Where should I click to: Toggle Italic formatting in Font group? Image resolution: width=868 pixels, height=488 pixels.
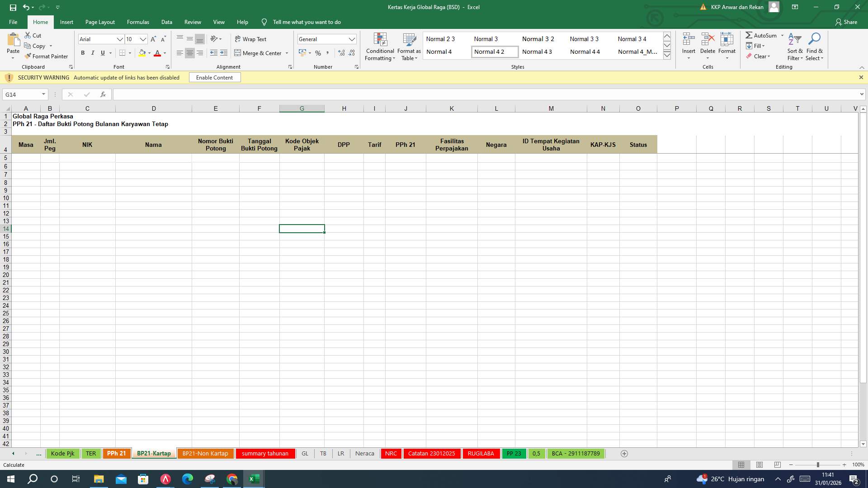pyautogui.click(x=93, y=53)
